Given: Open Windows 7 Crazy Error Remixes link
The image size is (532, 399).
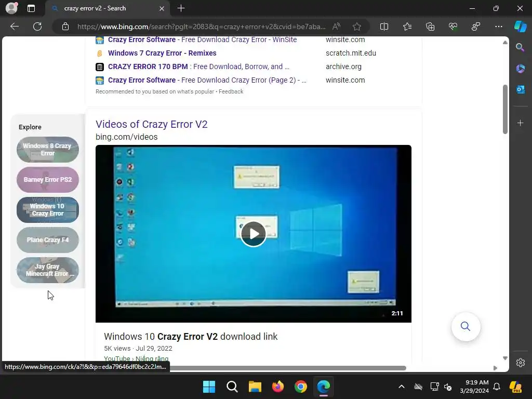Looking at the screenshot, I should 162,54.
